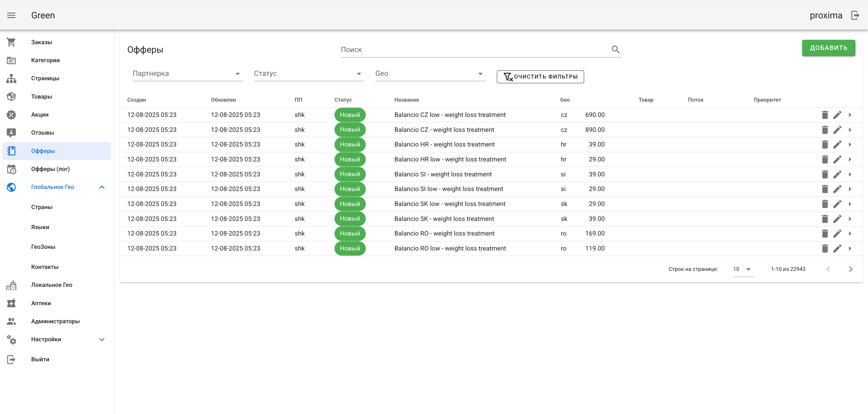The width and height of the screenshot is (868, 414).
Task: Click the 890.00 price cell
Action: click(x=595, y=130)
